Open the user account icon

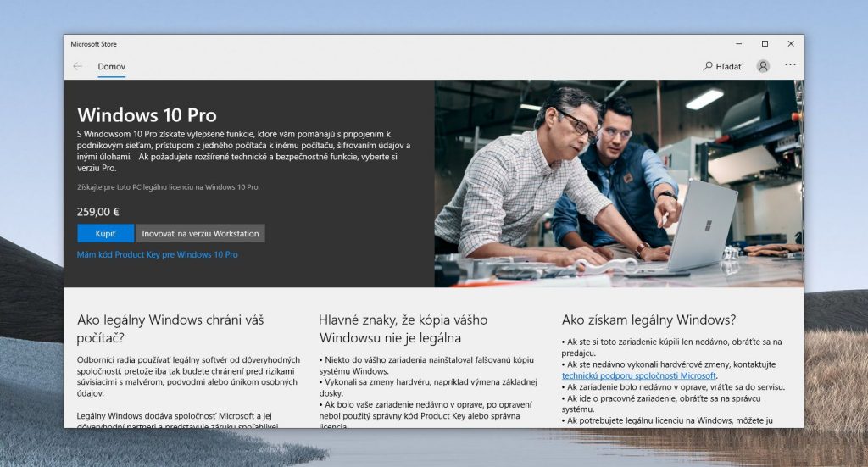tap(763, 66)
